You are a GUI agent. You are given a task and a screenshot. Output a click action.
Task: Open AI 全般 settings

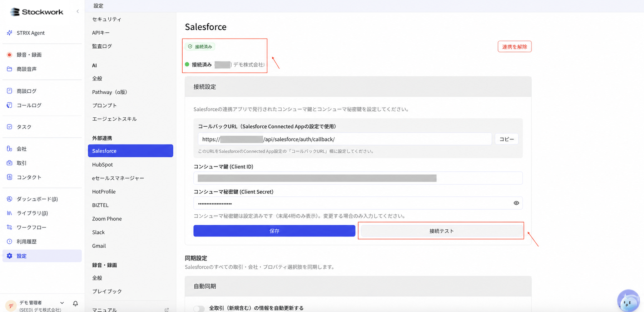point(97,78)
